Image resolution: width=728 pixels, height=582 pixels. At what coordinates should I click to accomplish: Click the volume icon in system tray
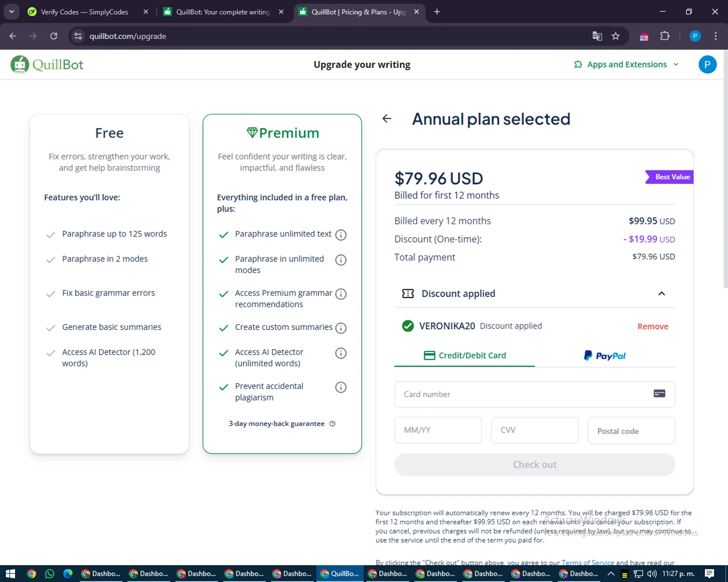point(652,574)
